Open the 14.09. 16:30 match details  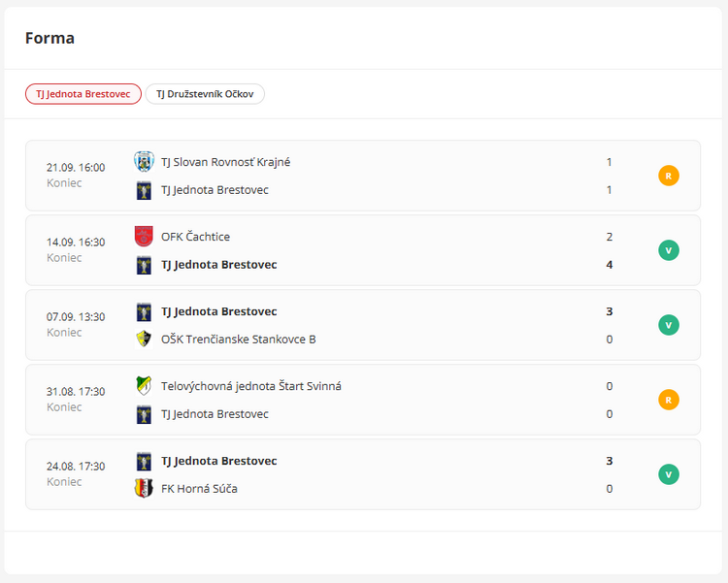(x=76, y=243)
